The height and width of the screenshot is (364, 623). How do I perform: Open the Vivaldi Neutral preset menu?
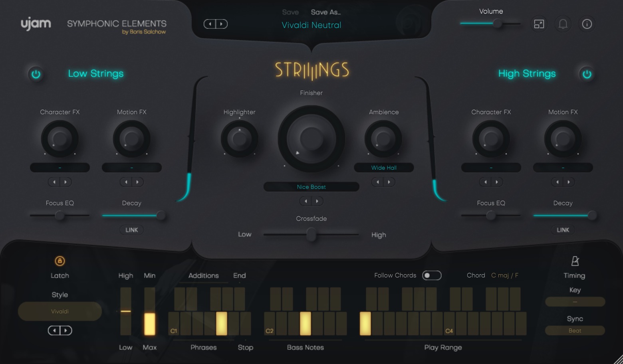(311, 25)
